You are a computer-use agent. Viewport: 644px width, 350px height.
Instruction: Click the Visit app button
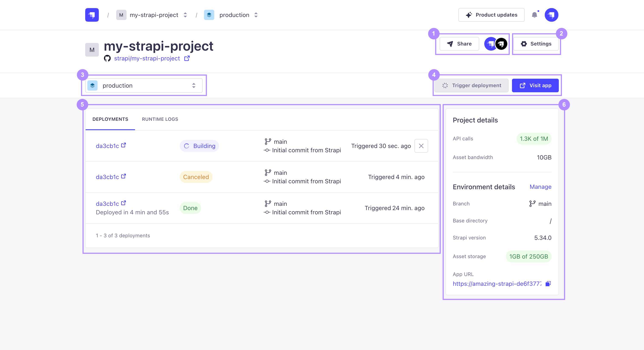click(x=535, y=85)
